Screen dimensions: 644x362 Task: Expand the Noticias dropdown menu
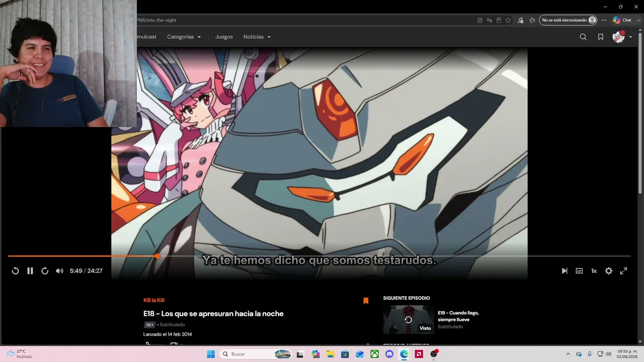pos(257,37)
